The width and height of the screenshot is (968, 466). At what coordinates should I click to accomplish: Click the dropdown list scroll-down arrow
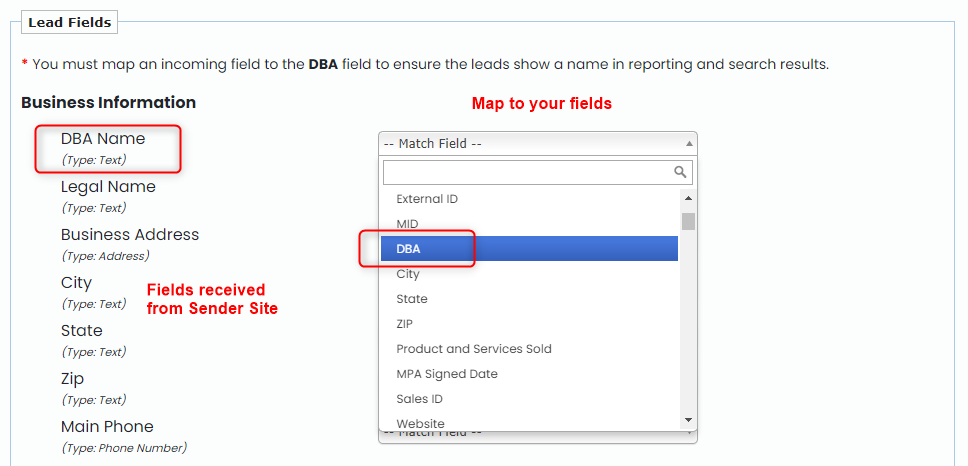pos(688,420)
